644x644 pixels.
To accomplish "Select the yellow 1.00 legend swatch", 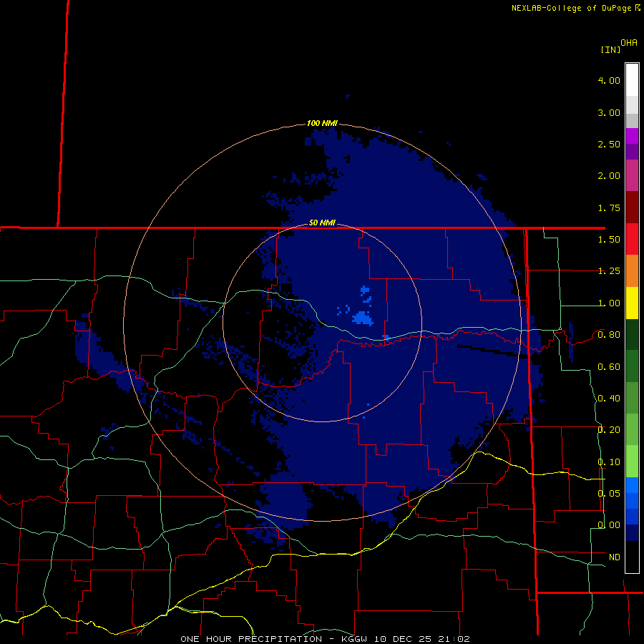I will point(632,303).
